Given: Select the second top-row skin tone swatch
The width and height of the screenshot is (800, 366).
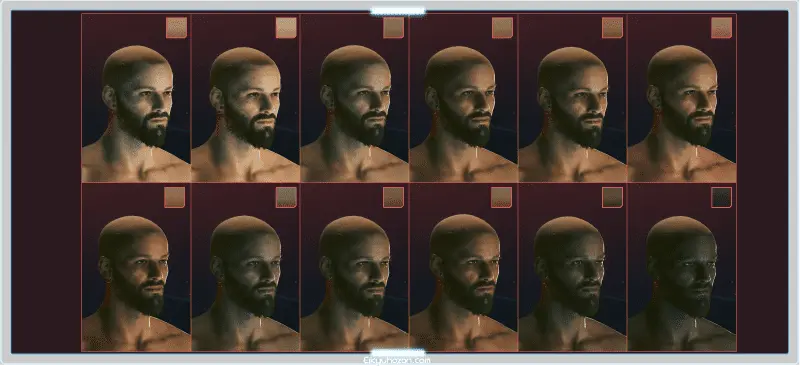Looking at the screenshot, I should pyautogui.click(x=286, y=28).
